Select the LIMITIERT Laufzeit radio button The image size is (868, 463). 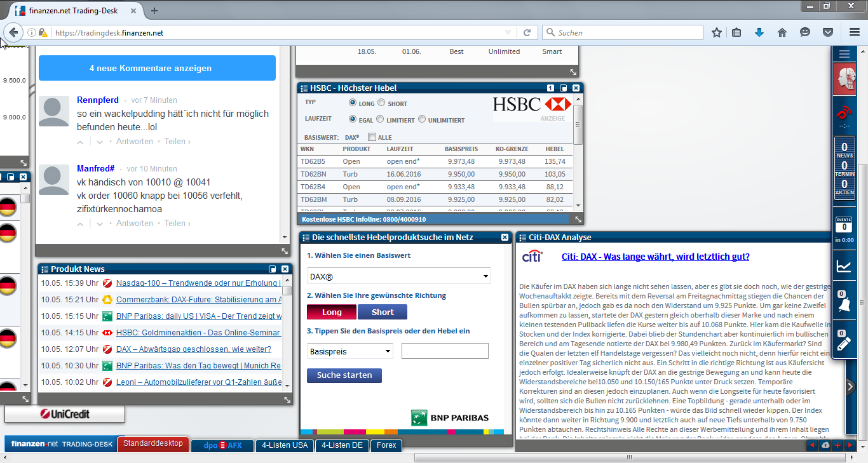tap(380, 119)
